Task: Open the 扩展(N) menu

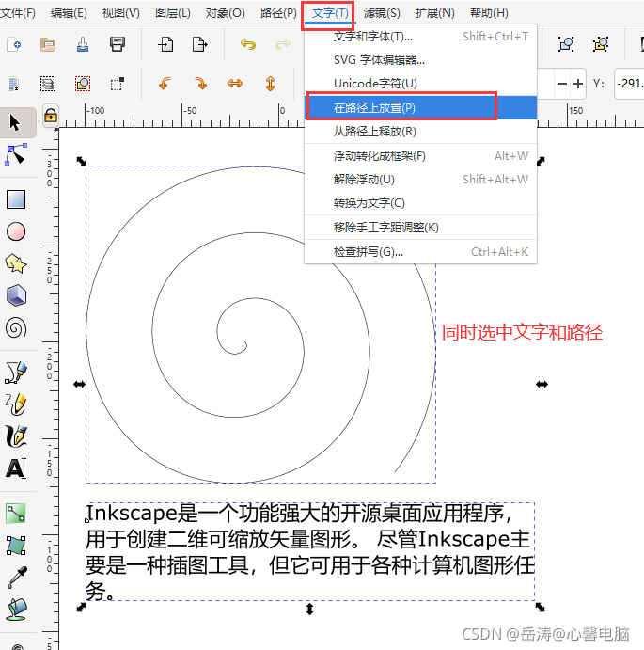Action: [434, 13]
